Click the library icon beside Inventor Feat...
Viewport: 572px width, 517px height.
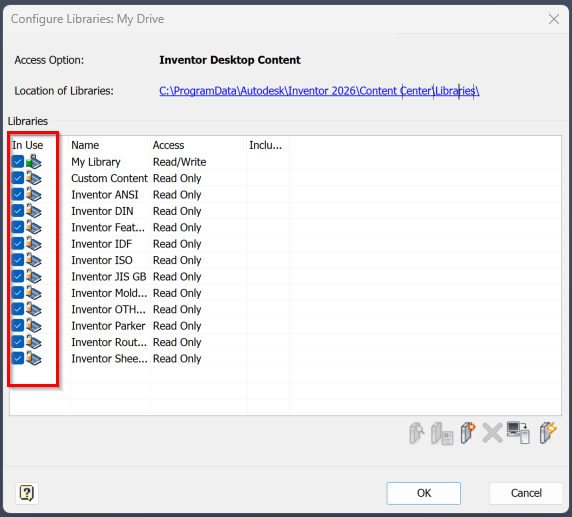click(x=34, y=227)
